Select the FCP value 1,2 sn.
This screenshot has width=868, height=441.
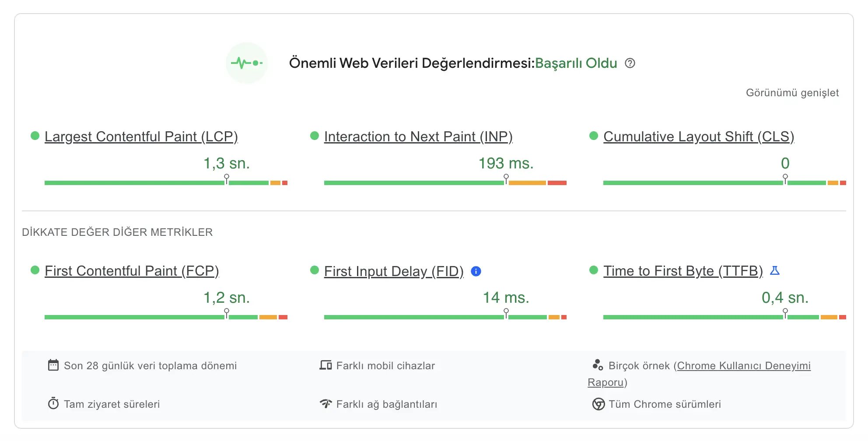pyautogui.click(x=227, y=297)
